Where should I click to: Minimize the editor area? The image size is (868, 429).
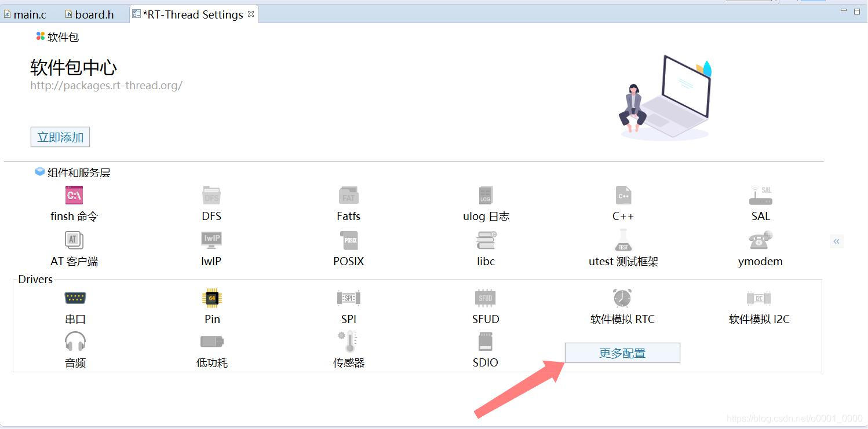pos(844,11)
